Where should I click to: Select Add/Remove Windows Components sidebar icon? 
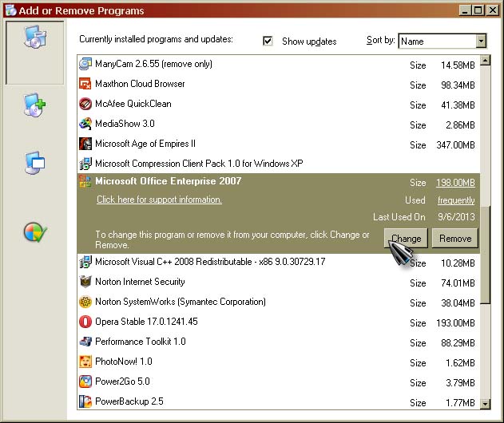[x=34, y=164]
